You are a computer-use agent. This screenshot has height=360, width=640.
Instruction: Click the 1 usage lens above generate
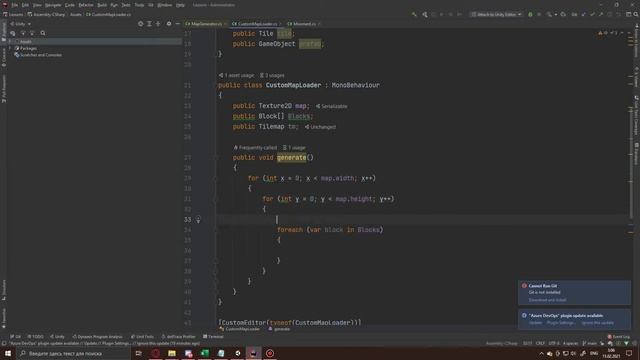294,148
